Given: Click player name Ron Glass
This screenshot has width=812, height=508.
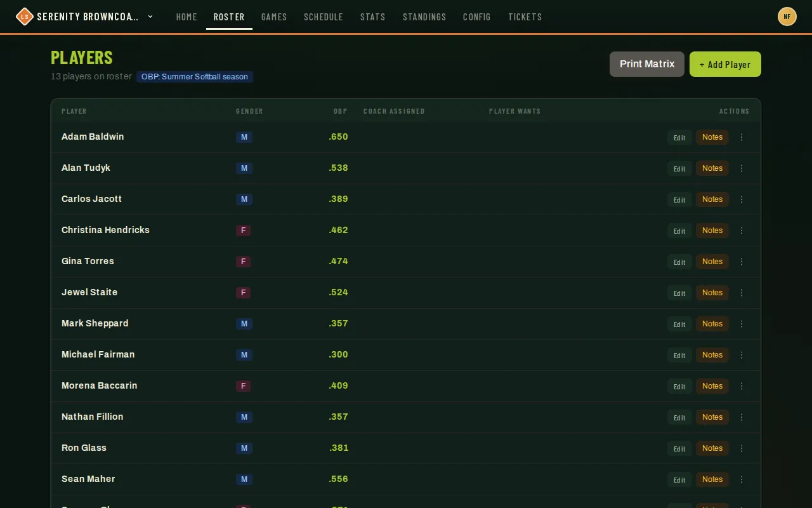Looking at the screenshot, I should pyautogui.click(x=84, y=448).
